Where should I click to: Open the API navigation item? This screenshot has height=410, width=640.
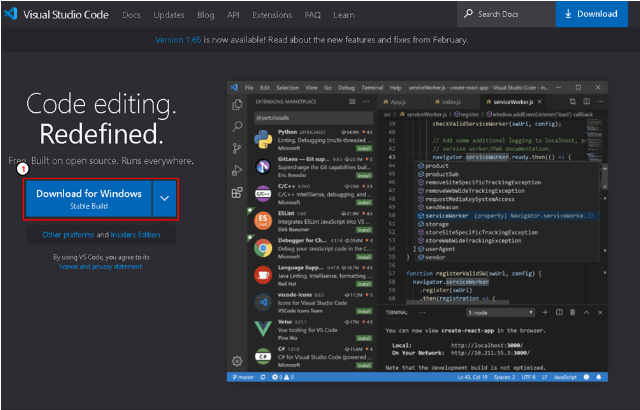click(x=233, y=15)
